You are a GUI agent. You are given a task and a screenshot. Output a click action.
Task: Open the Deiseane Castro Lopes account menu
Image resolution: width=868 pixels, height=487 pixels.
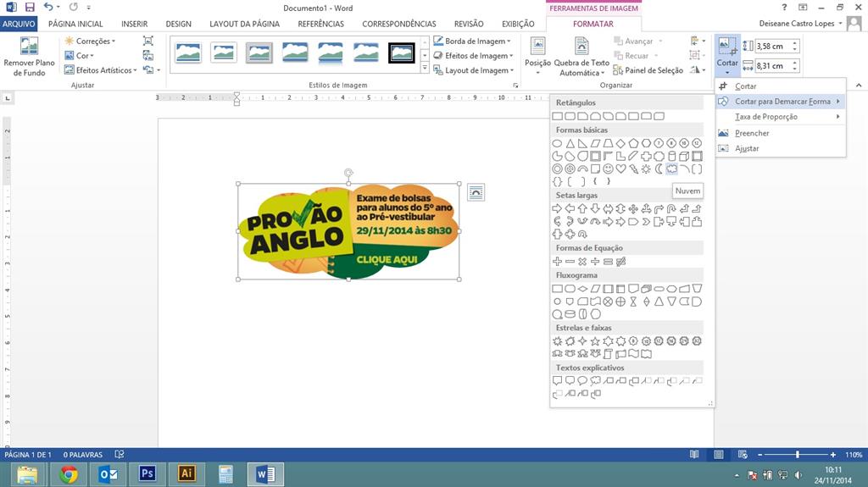pos(800,23)
